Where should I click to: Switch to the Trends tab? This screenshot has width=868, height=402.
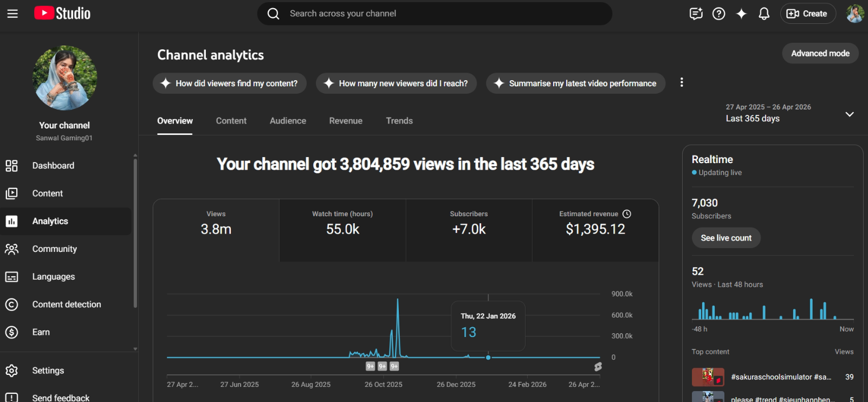point(399,121)
